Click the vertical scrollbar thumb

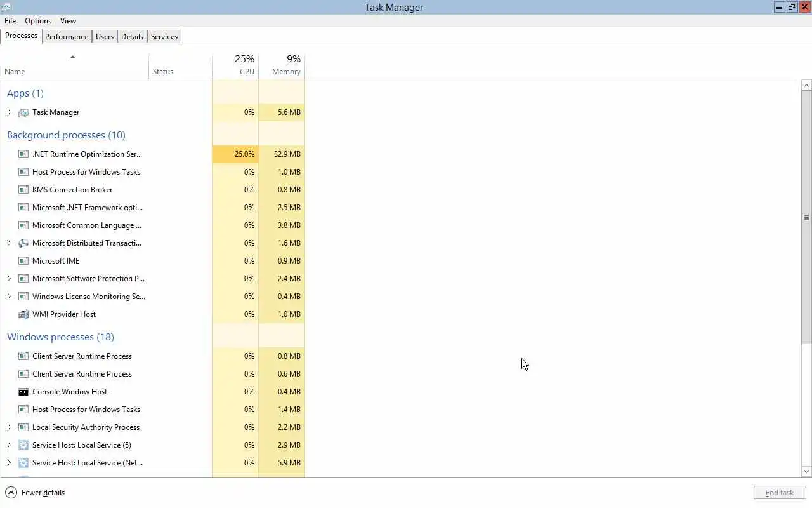click(807, 217)
